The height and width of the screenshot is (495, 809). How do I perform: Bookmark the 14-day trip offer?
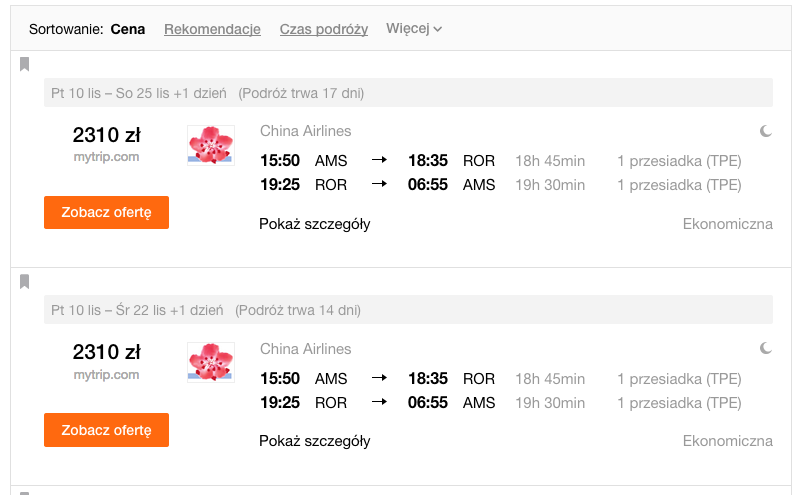click(24, 282)
